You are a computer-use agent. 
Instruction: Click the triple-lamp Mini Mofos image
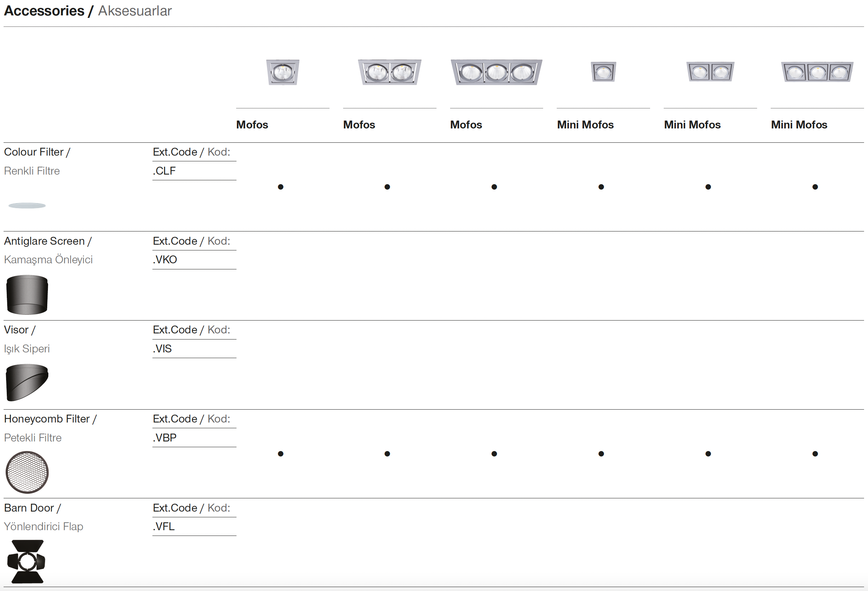click(x=817, y=72)
